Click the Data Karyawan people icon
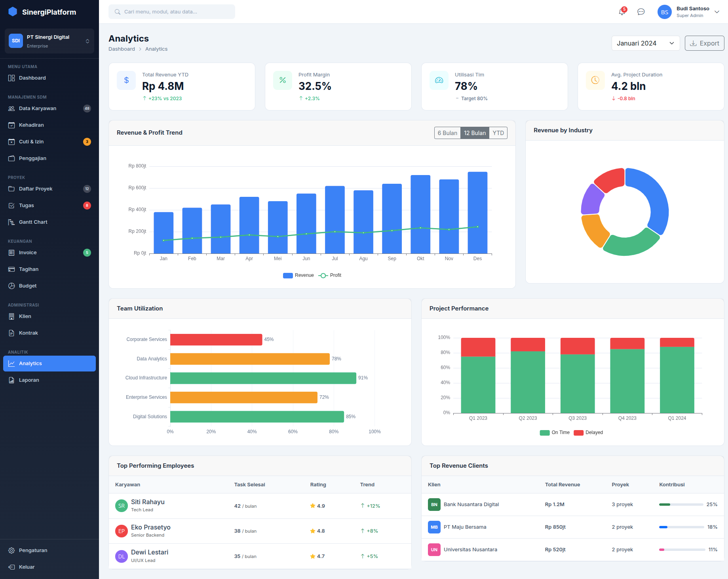Image resolution: width=728 pixels, height=579 pixels. pyautogui.click(x=11, y=109)
